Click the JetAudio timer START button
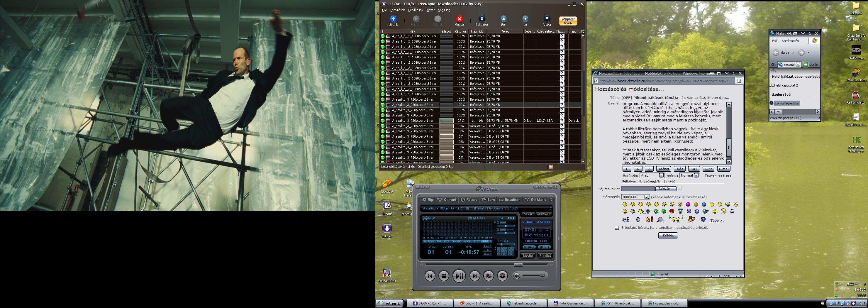Image resolution: width=868 pixels, height=308 pixels. point(529,247)
